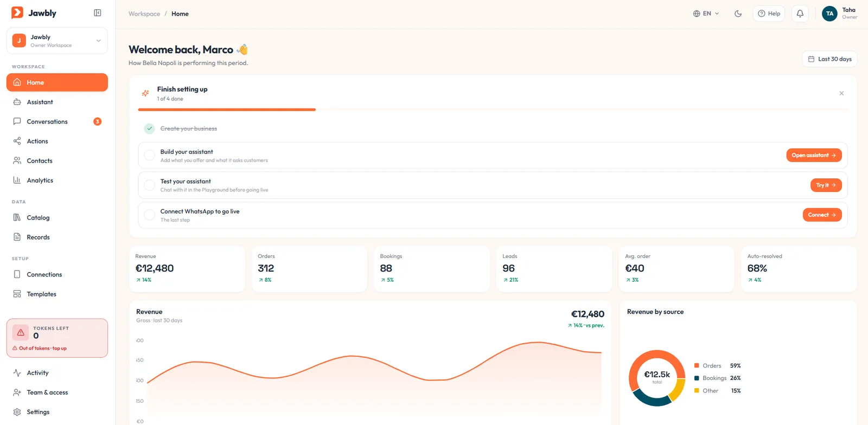Viewport: 868px width, 425px height.
Task: Open the Leads 96 stat card
Action: tap(554, 269)
